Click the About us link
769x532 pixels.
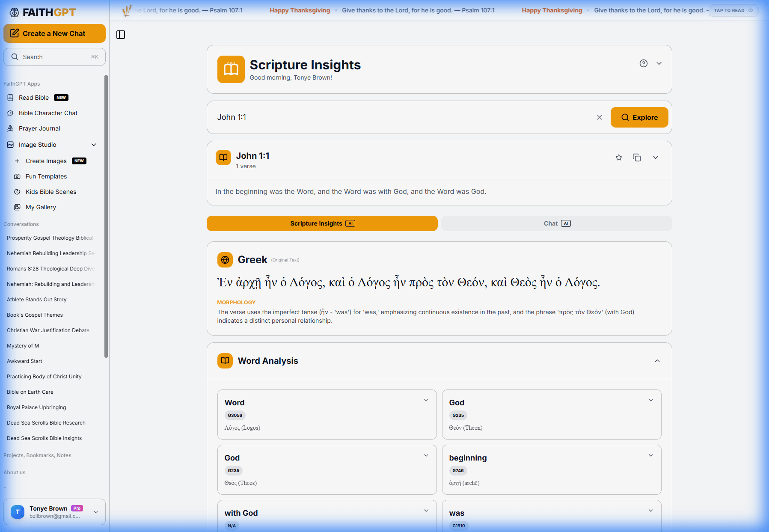click(15, 473)
